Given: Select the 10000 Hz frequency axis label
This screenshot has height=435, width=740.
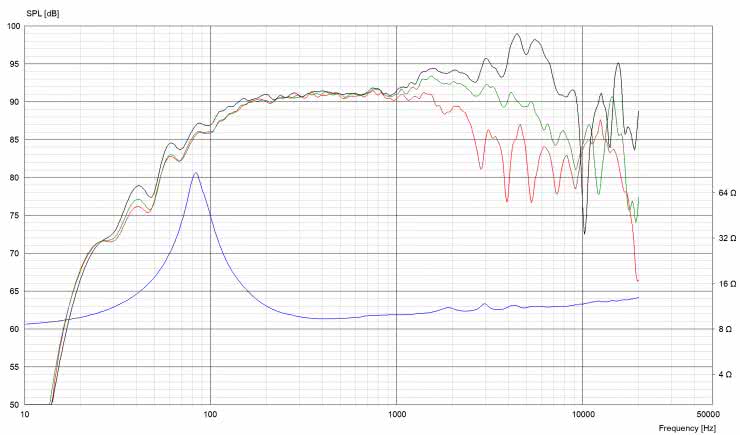Looking at the screenshot, I should 582,413.
